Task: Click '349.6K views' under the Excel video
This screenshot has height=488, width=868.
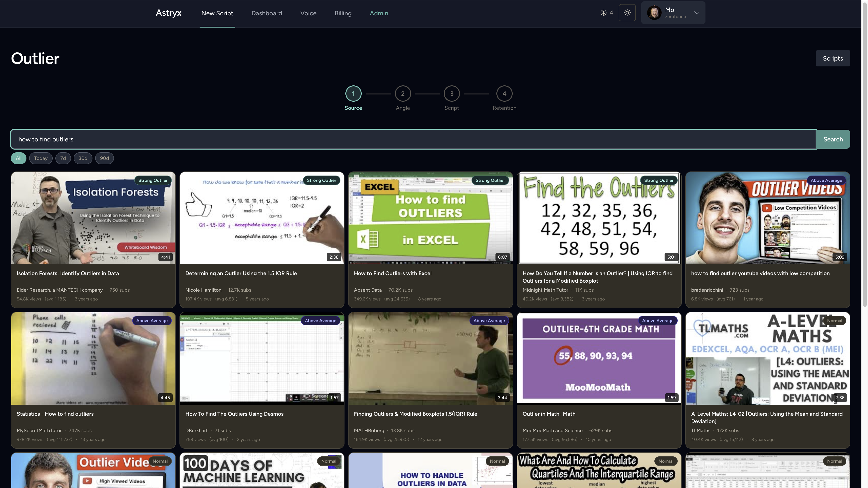Action: point(367,299)
